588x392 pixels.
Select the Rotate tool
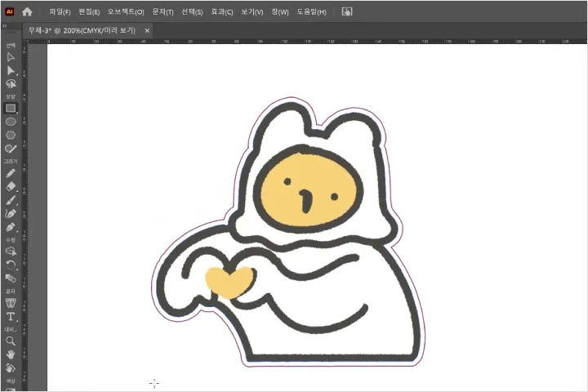pyautogui.click(x=11, y=265)
